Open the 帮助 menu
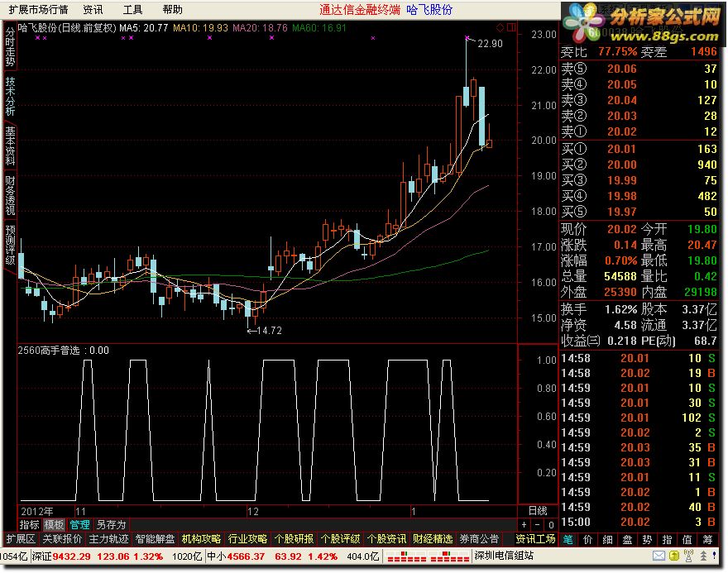The height and width of the screenshot is (573, 728). click(173, 9)
